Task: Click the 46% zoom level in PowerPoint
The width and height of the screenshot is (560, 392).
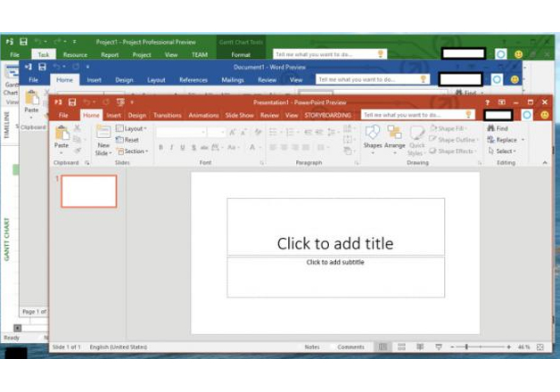Action: click(524, 347)
